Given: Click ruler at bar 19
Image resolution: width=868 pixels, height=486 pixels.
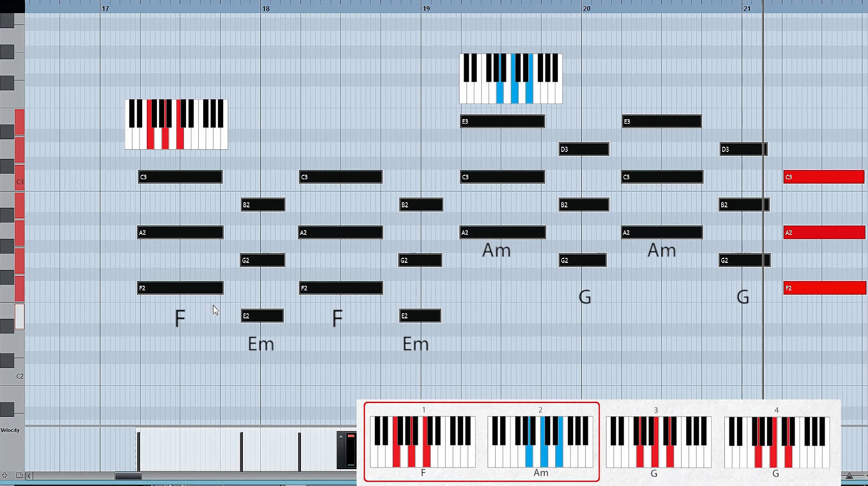Looking at the screenshot, I should (x=426, y=9).
